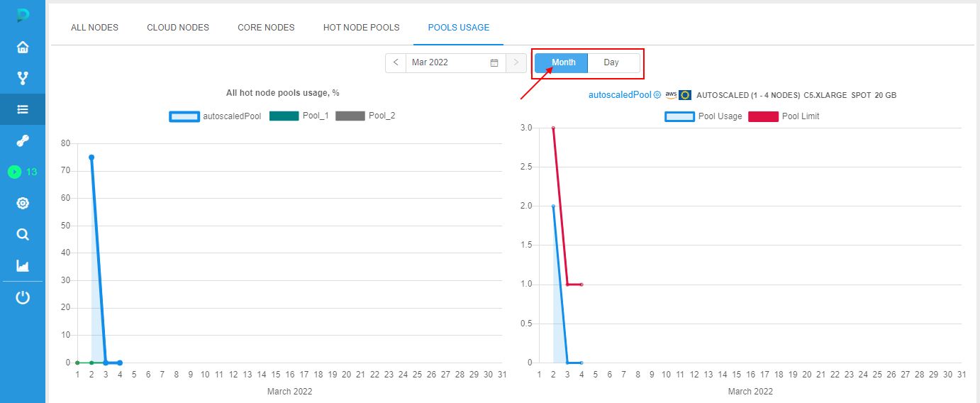Screen dimensions: 980x403
Task: Click the Log out power icon
Action: [23, 297]
